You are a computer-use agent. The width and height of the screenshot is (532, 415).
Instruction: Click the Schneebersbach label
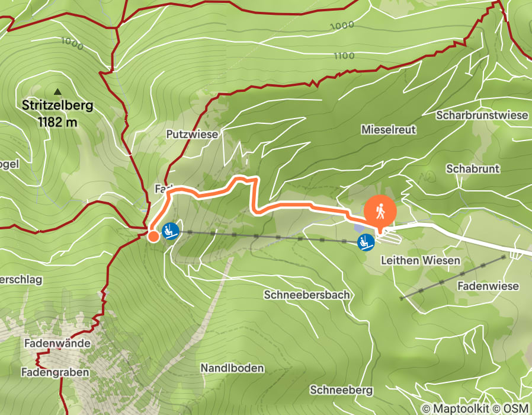(307, 295)
